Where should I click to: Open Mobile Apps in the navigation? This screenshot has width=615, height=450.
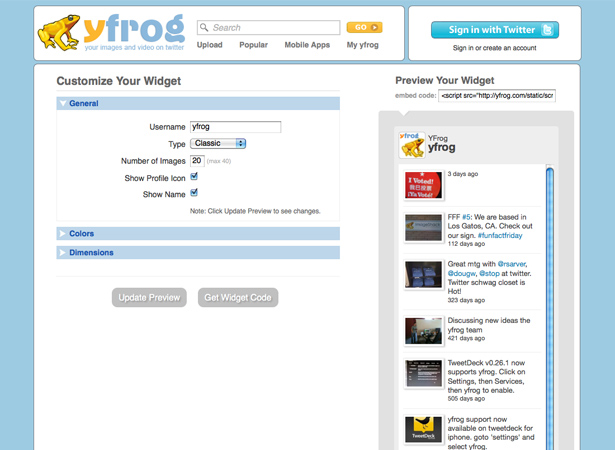307,45
